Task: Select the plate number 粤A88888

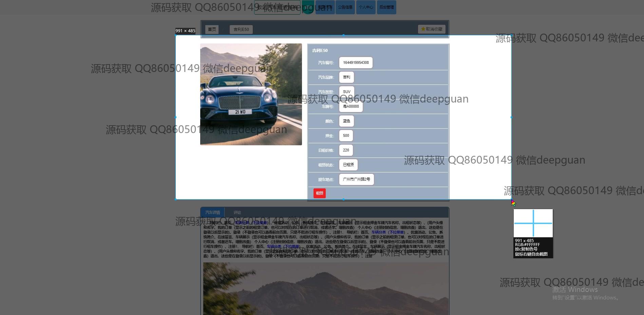Action: click(x=351, y=106)
